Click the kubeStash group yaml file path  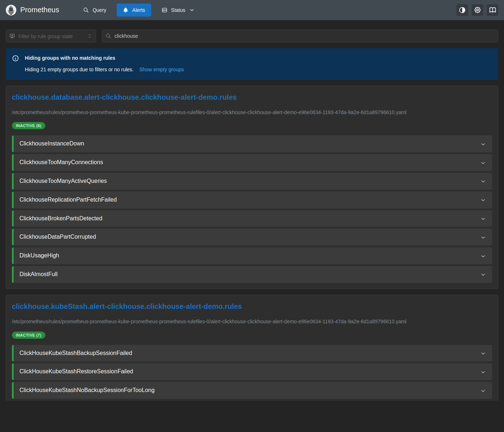[x=209, y=321]
